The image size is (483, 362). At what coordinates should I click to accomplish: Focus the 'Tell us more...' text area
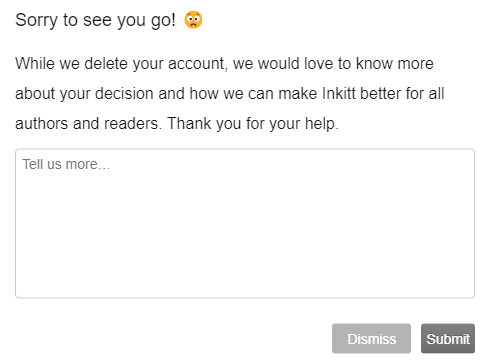(245, 223)
